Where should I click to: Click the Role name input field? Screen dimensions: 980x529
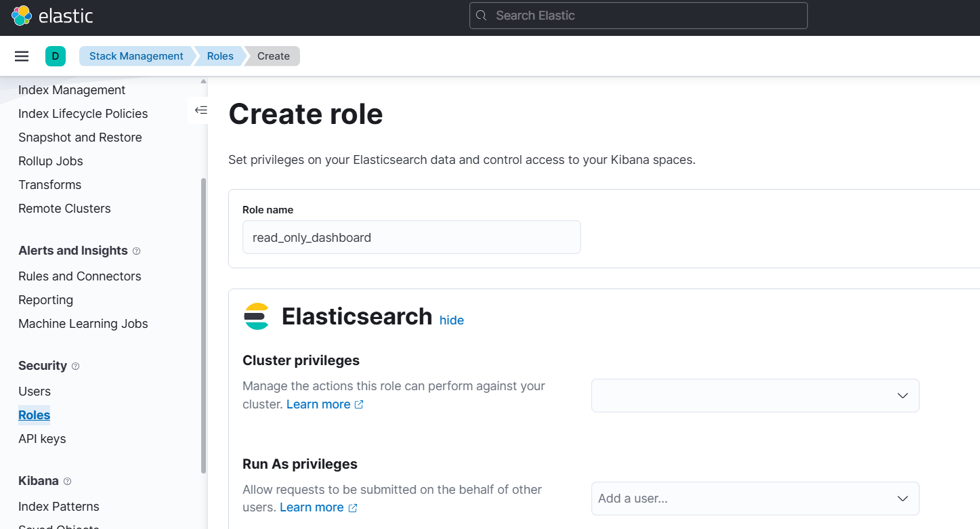412,237
